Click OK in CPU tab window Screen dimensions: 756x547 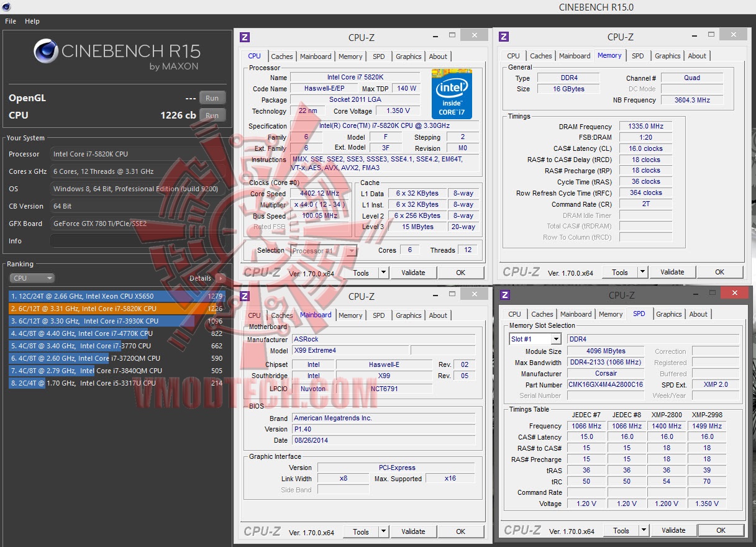point(460,273)
